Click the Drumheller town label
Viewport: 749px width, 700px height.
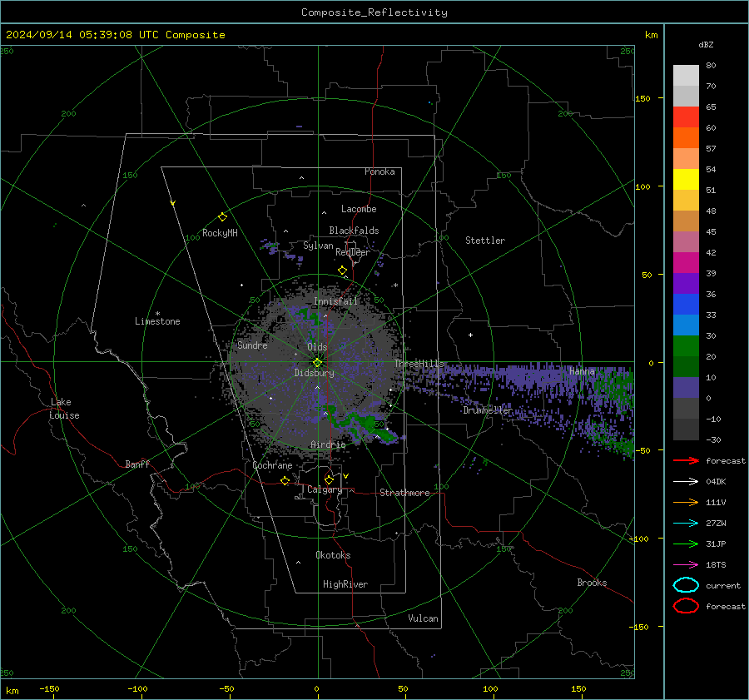488,410
